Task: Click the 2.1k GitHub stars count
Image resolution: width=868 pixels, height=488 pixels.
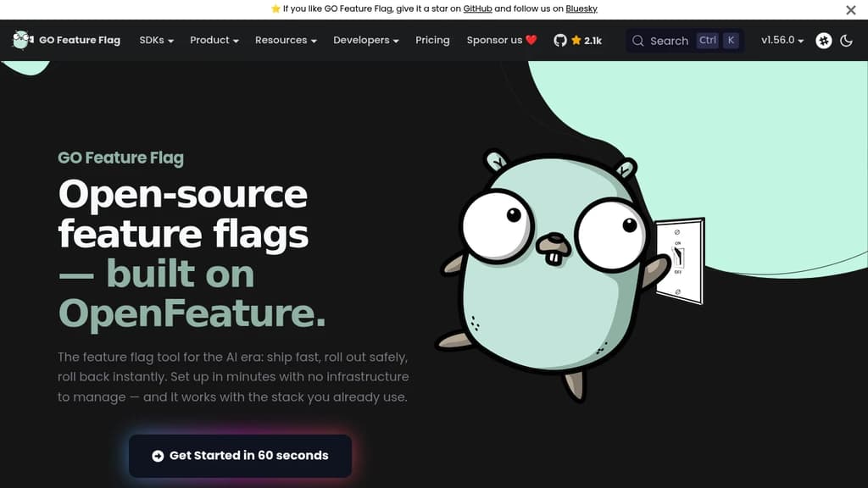Action: [593, 41]
